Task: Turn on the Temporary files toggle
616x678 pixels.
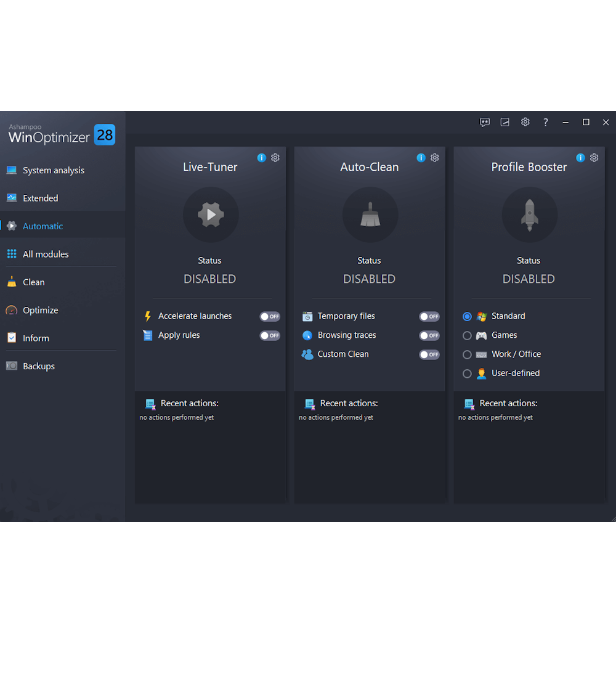Action: (429, 317)
